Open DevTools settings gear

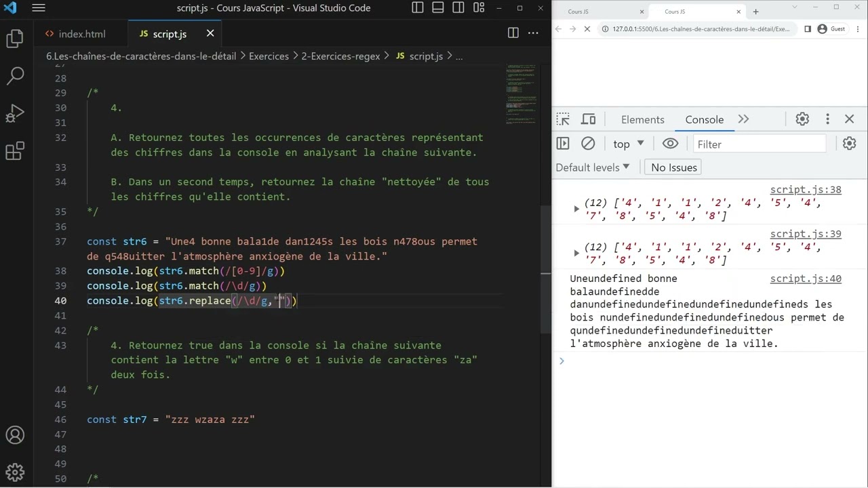[802, 119]
